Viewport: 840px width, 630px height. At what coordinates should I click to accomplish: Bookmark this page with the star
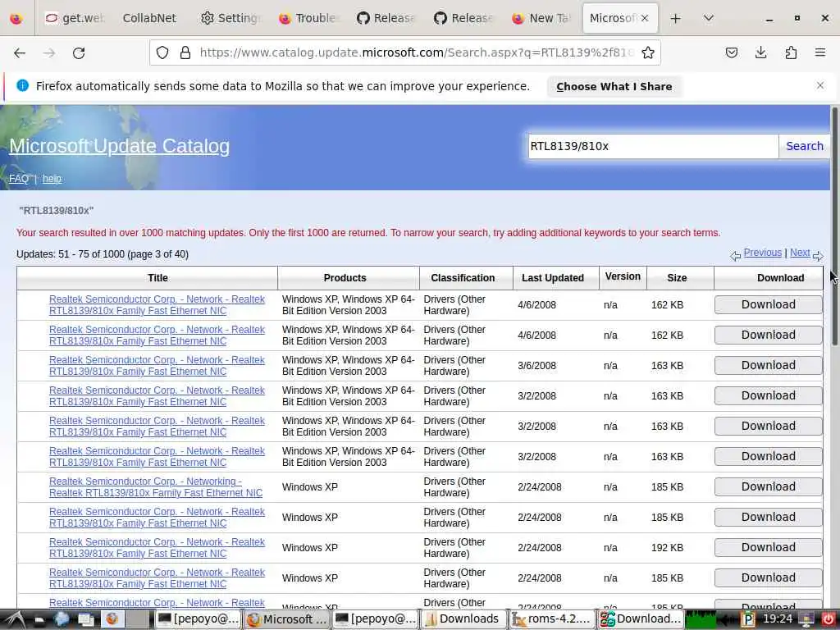pyautogui.click(x=648, y=52)
